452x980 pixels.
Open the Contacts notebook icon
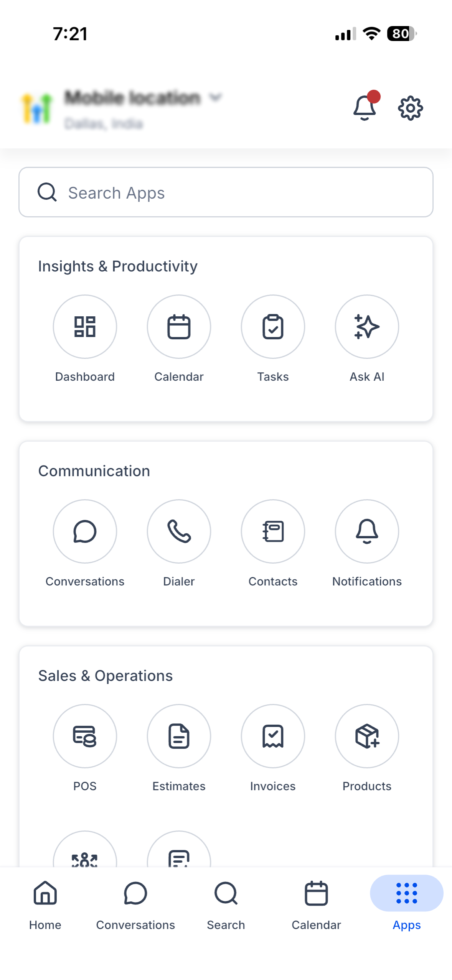(273, 531)
